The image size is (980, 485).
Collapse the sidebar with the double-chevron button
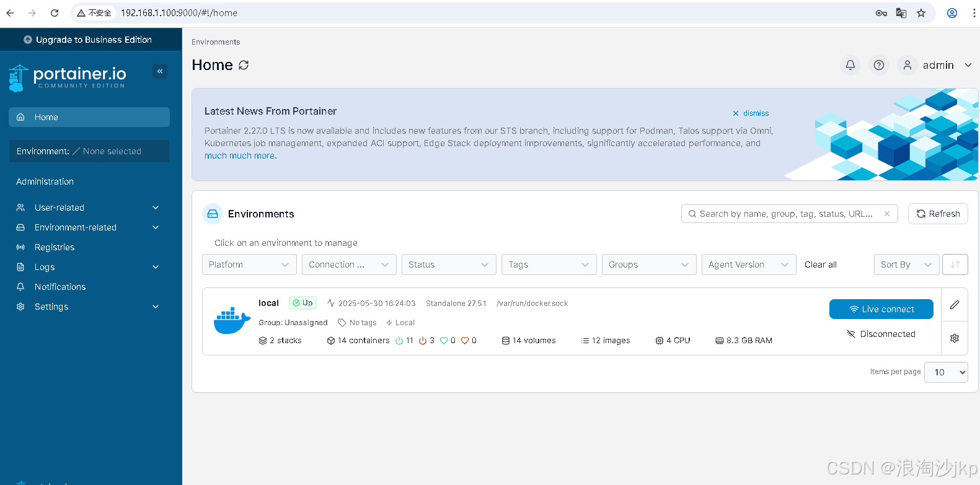click(x=160, y=71)
